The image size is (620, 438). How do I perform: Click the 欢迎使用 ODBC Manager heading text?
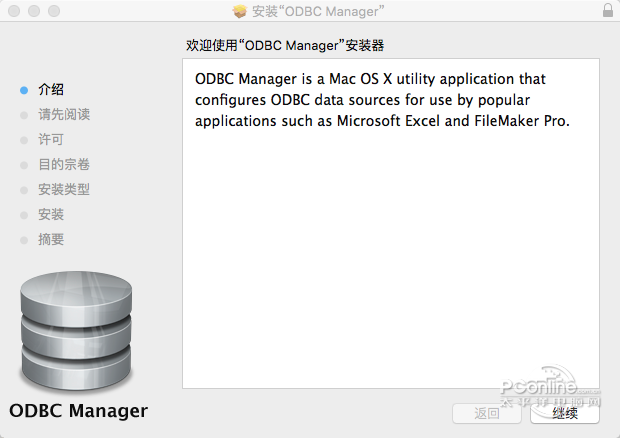(x=286, y=45)
